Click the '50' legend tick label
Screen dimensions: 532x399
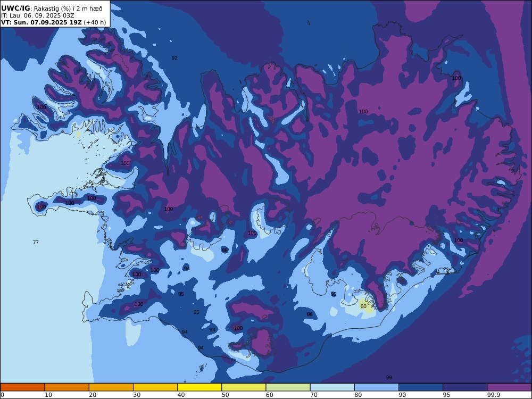click(225, 395)
